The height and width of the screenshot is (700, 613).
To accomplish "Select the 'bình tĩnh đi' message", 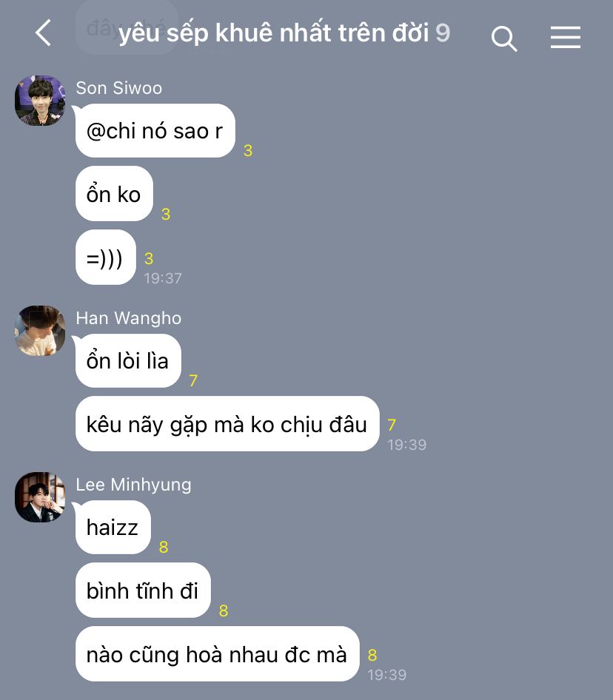I will pos(143,590).
